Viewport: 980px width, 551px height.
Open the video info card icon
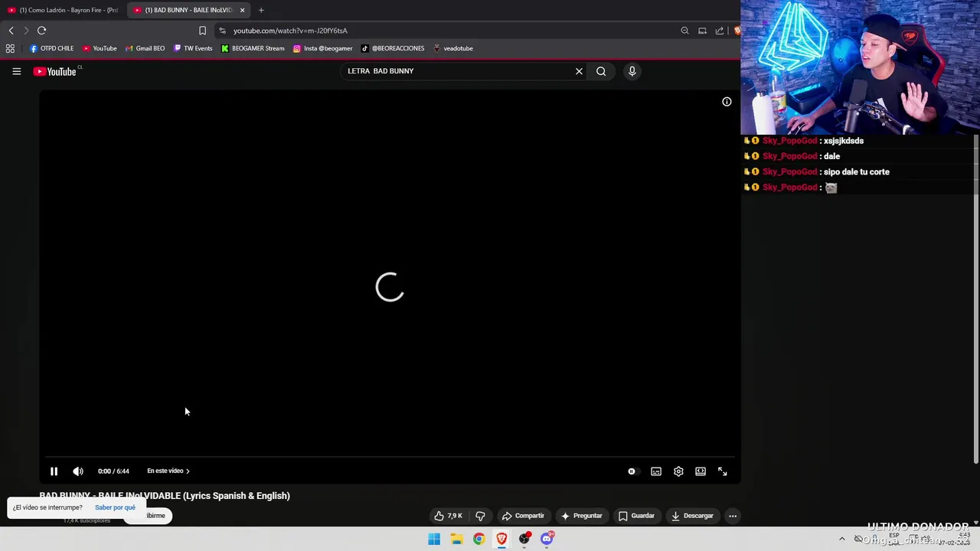coord(727,102)
